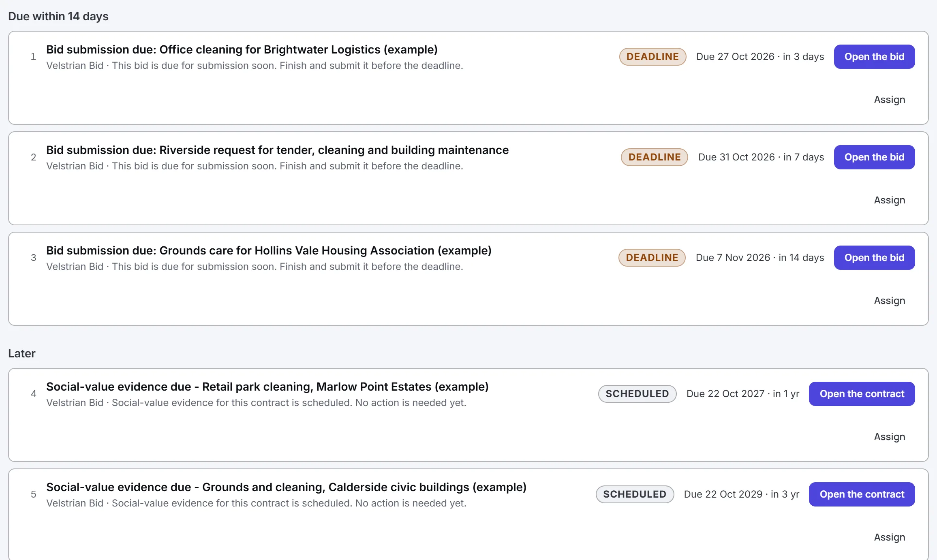Click the description under the Brightwater Logistics bid
937x560 pixels.
(x=255, y=66)
